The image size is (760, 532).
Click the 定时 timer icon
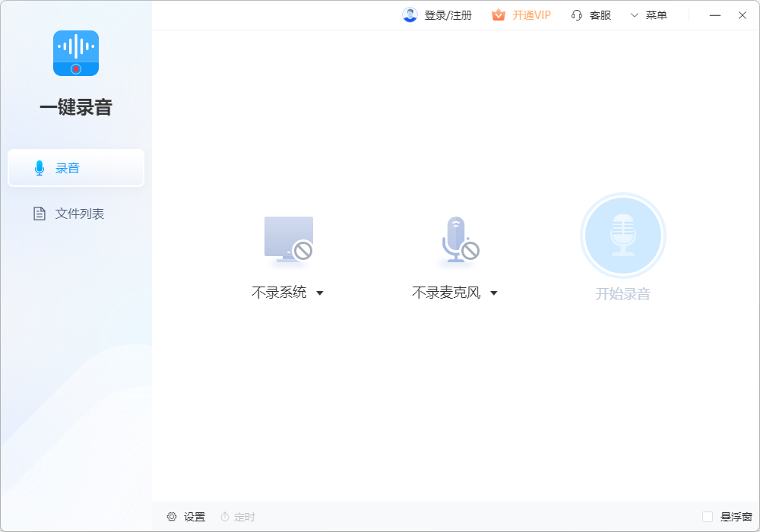click(224, 516)
